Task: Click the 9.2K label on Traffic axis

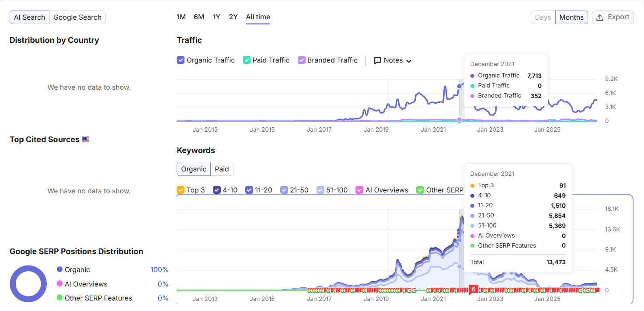Action: click(x=611, y=79)
